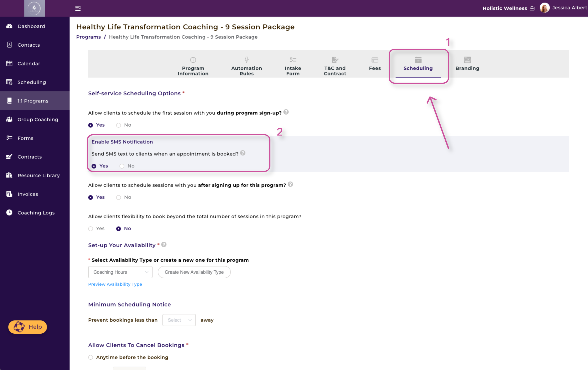Image resolution: width=588 pixels, height=370 pixels.
Task: Click help icon beside Set-up Your Availability
Action: 164,244
